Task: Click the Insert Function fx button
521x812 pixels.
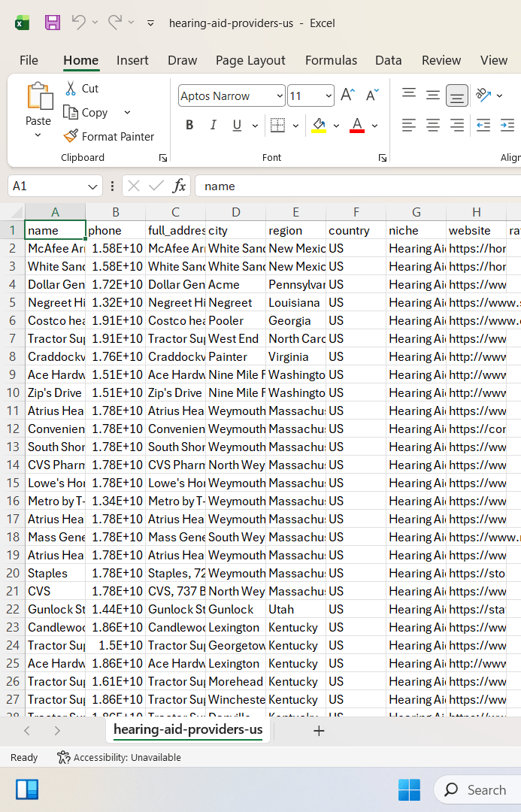Action: coord(179,186)
